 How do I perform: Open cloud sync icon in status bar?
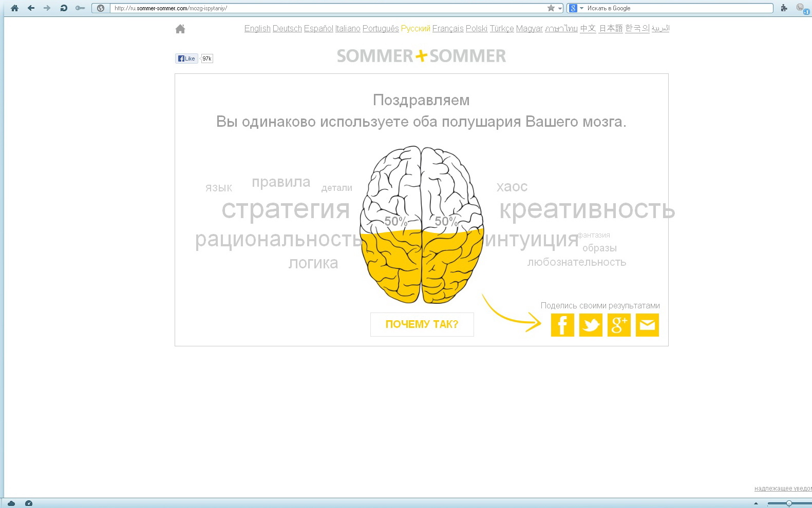pos(11,503)
